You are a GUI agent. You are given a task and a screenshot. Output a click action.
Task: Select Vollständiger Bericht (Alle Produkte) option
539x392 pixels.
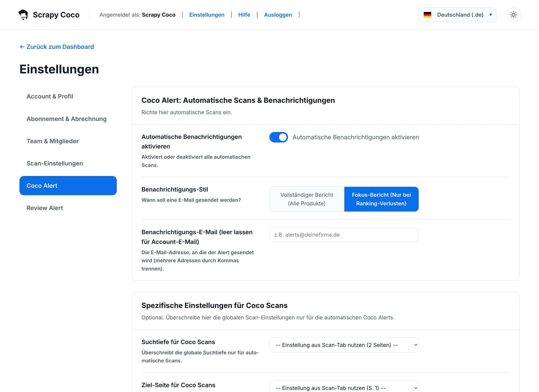click(307, 199)
